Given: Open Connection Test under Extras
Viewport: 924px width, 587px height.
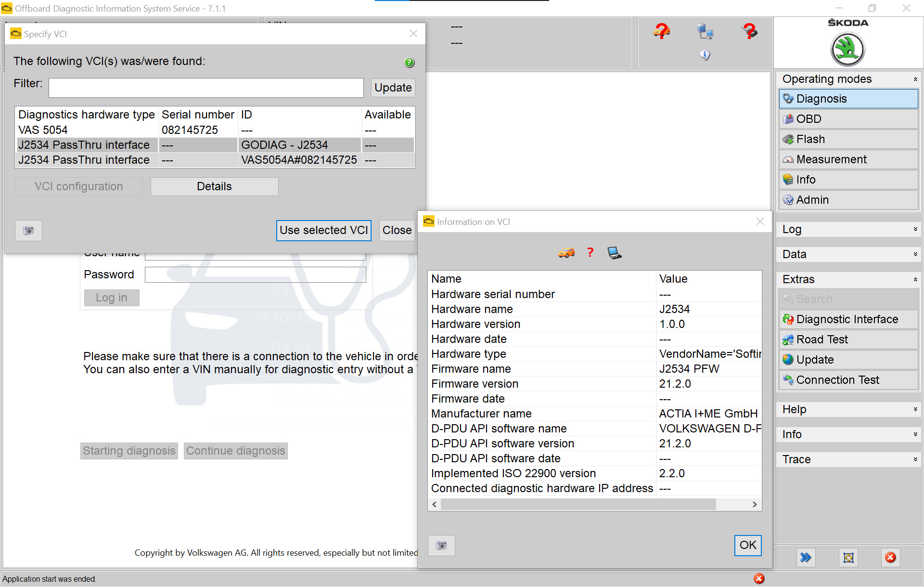Looking at the screenshot, I should click(x=848, y=380).
